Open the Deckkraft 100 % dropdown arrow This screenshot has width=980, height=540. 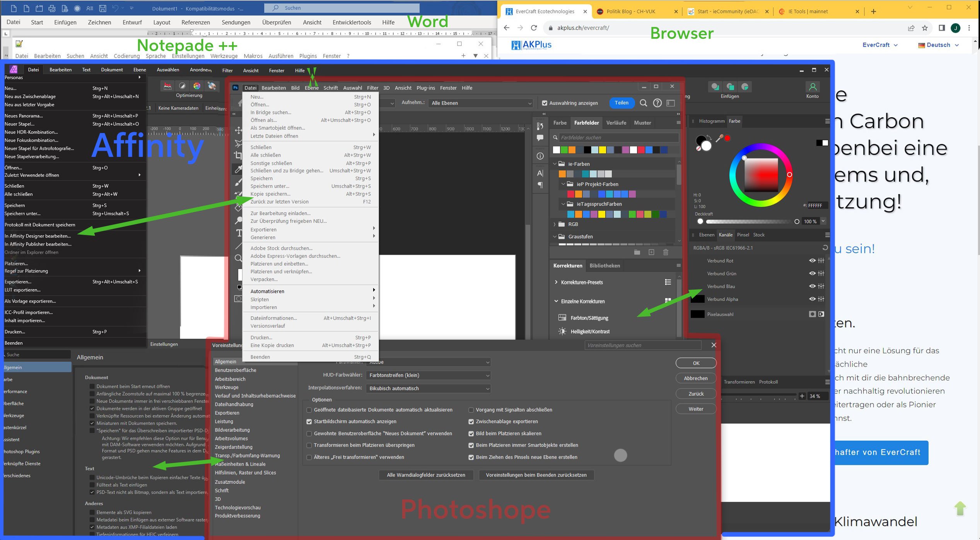point(823,221)
